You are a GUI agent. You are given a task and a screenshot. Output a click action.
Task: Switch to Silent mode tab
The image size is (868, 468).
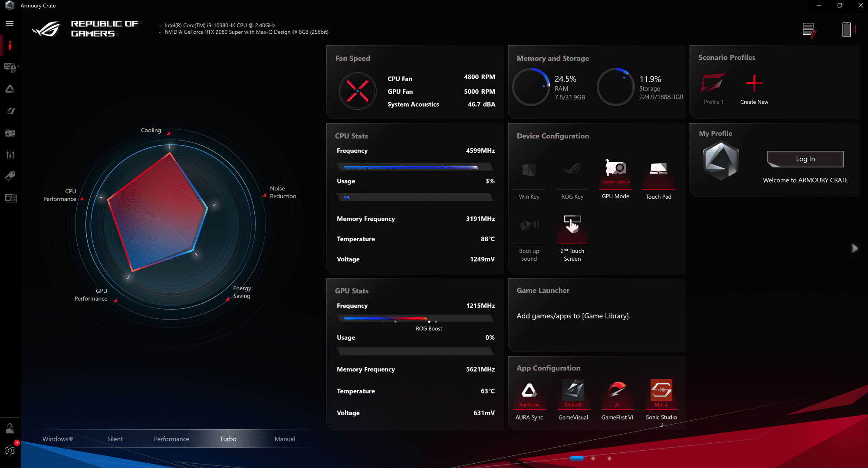(115, 439)
